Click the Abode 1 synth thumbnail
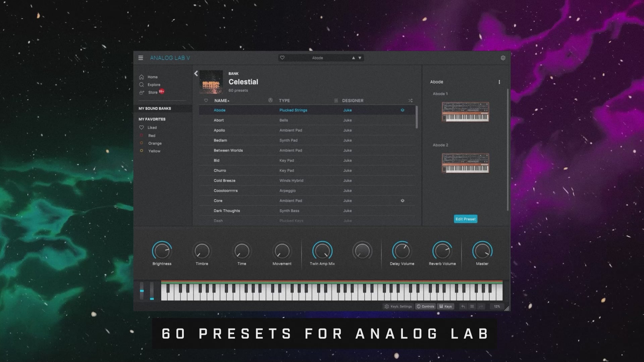 coord(465,112)
